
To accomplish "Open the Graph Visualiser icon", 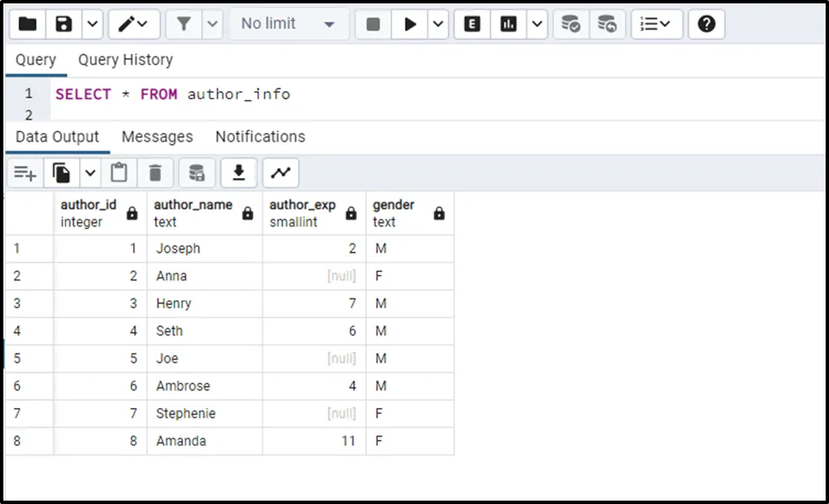I will 281,174.
